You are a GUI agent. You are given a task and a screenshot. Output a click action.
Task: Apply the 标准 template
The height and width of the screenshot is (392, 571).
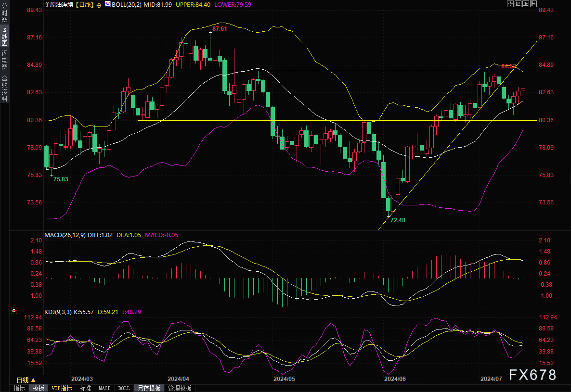click(x=85, y=388)
